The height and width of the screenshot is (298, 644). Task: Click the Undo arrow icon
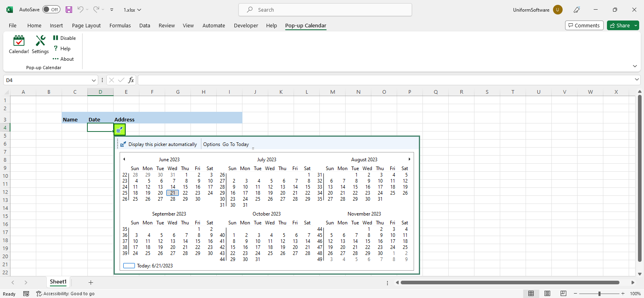[x=81, y=10]
